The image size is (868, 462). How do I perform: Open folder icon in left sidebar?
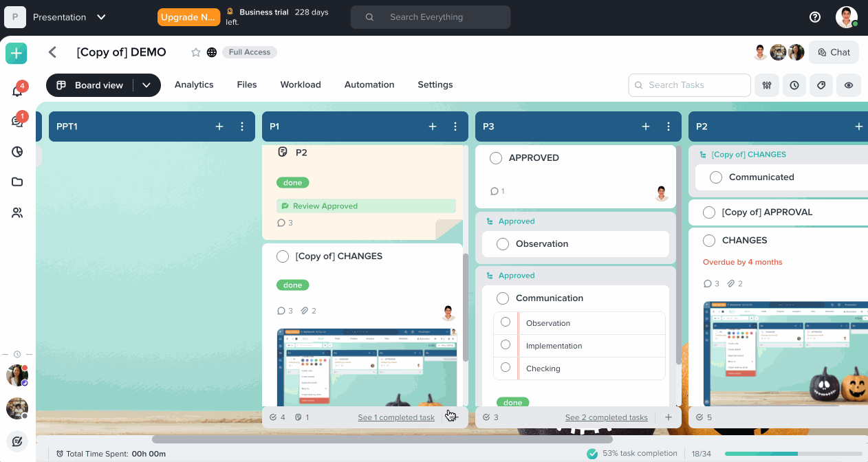[x=17, y=182]
